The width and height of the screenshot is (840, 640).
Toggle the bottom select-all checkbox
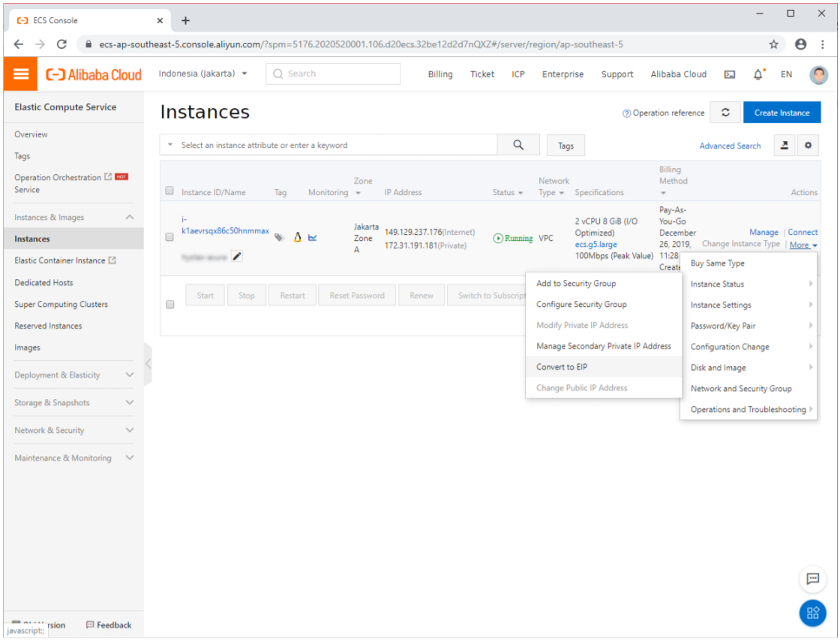tap(169, 305)
